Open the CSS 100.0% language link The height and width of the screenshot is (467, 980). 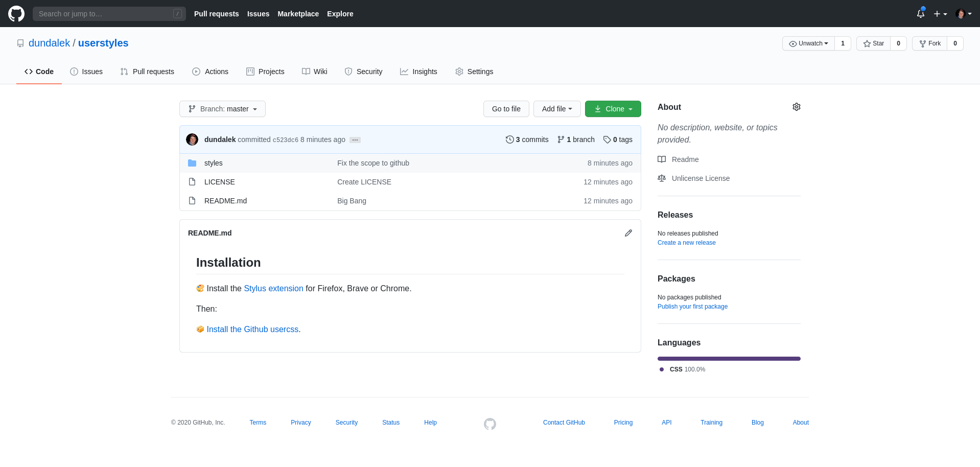(x=683, y=369)
